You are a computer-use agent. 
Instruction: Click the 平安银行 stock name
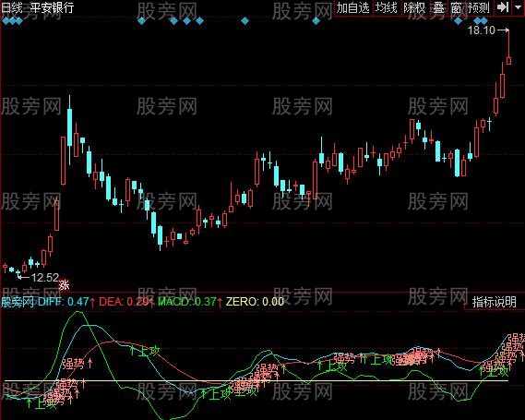point(52,7)
